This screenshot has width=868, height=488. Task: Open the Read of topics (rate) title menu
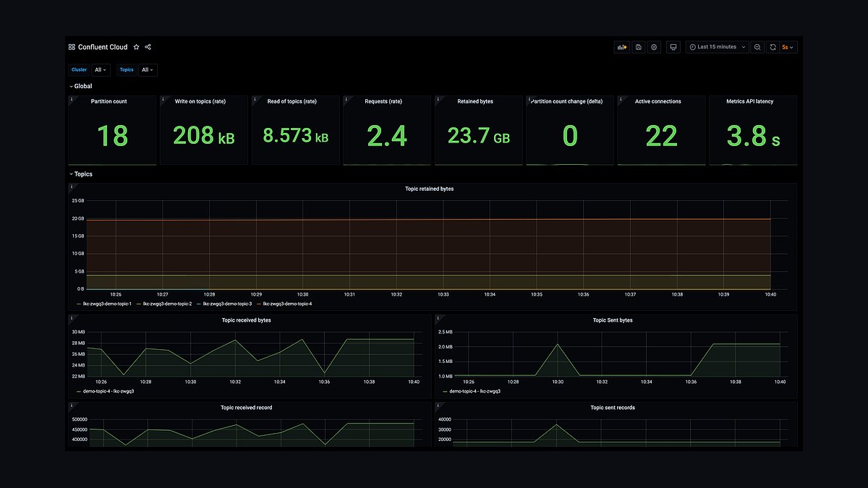(292, 102)
